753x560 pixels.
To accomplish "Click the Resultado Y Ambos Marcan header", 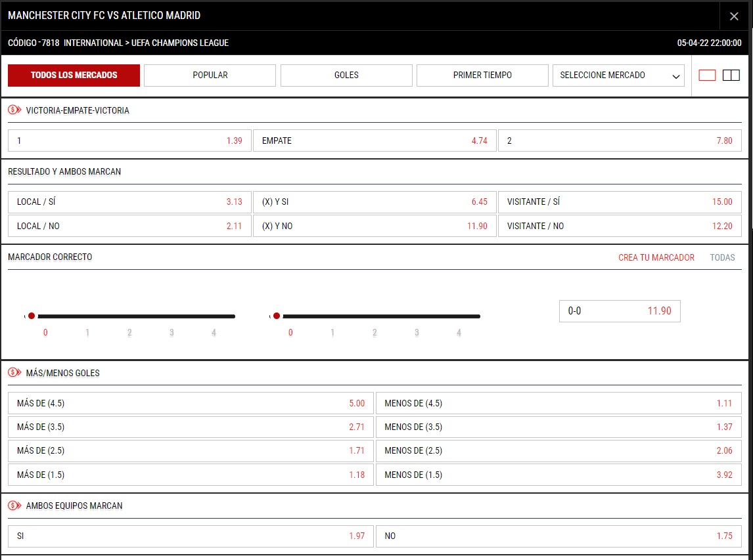I will point(64,172).
